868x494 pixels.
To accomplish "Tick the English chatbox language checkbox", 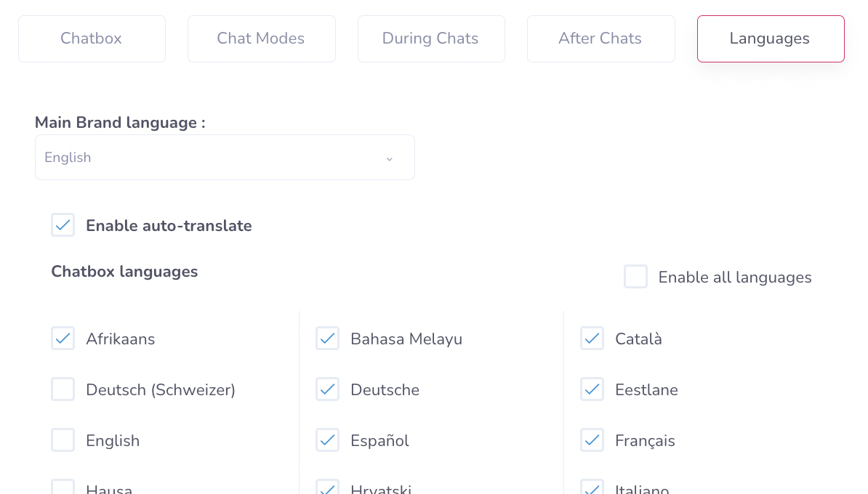I will point(63,440).
